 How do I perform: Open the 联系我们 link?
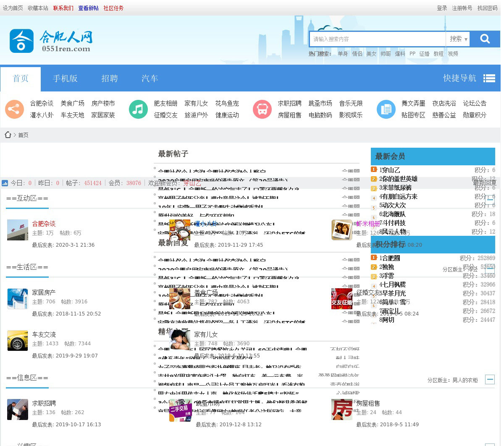(63, 8)
